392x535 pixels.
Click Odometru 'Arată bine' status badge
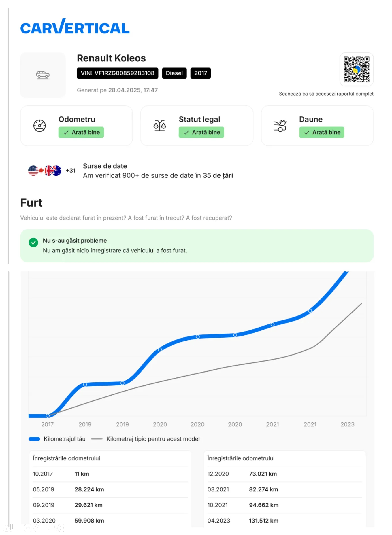(81, 132)
